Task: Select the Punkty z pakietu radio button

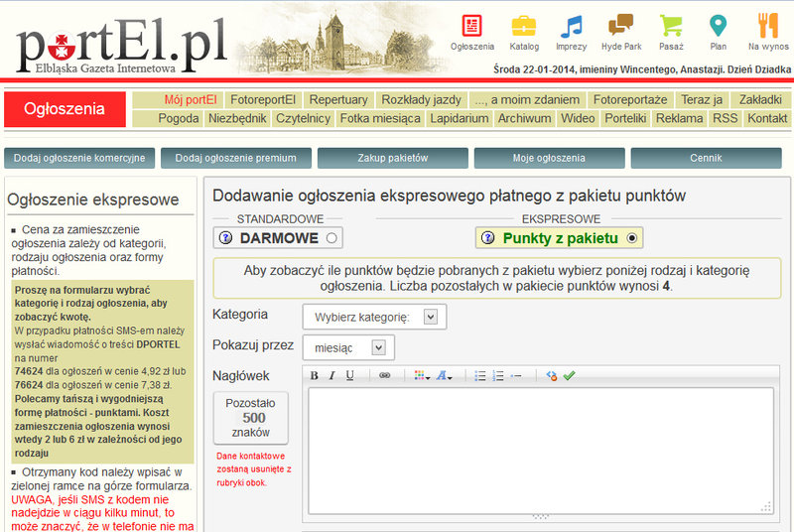Action: point(632,238)
